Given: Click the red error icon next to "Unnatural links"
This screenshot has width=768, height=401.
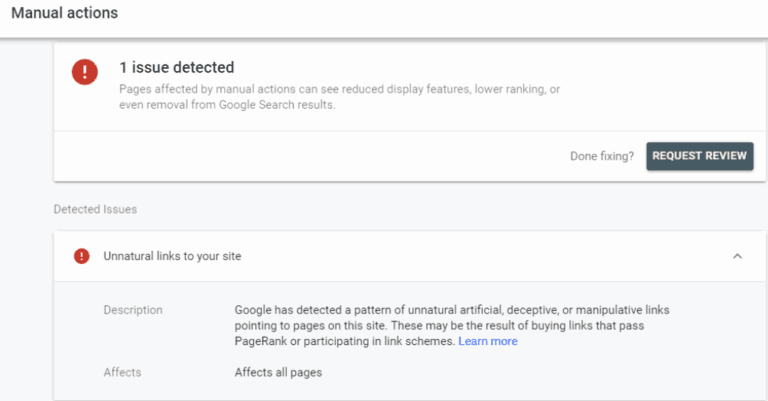Looking at the screenshot, I should pyautogui.click(x=82, y=256).
